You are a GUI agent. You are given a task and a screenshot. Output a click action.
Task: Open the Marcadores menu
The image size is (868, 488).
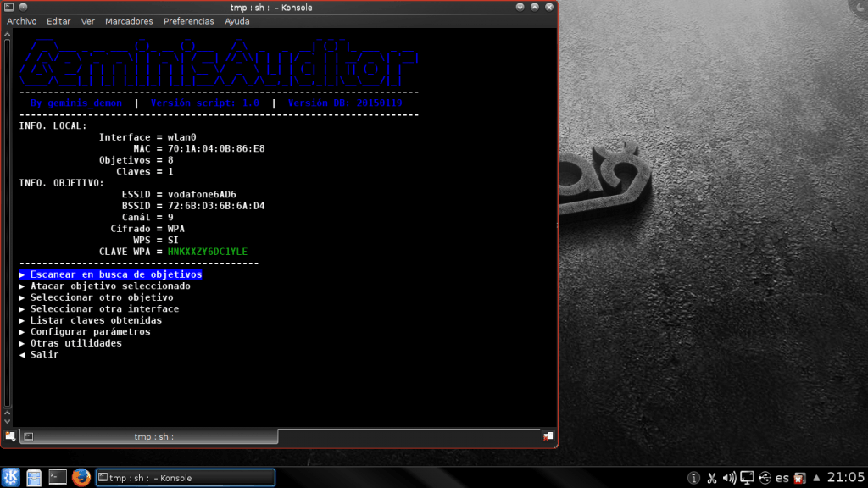click(x=130, y=21)
